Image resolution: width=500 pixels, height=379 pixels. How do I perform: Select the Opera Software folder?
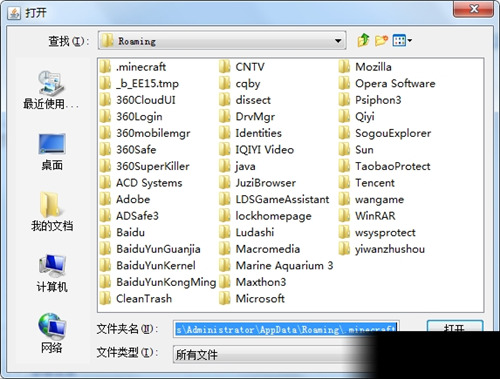coord(387,83)
